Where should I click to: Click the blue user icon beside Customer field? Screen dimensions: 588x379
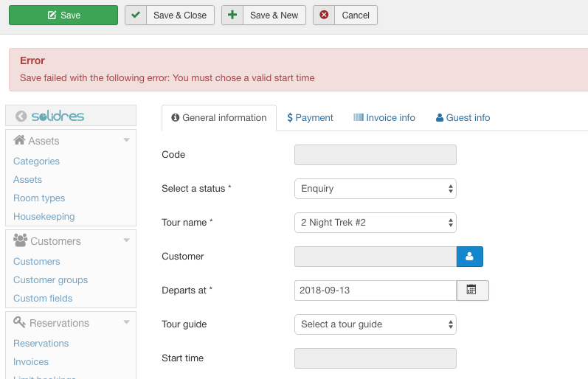pyautogui.click(x=469, y=257)
